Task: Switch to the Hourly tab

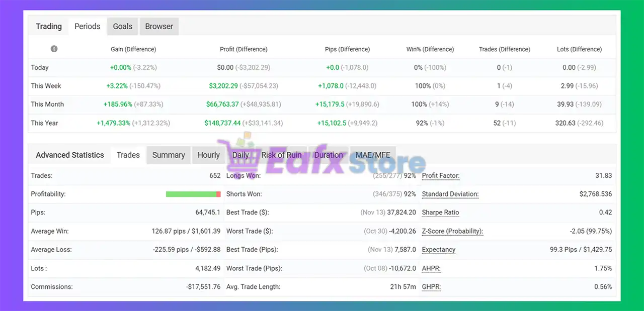Action: coord(208,155)
